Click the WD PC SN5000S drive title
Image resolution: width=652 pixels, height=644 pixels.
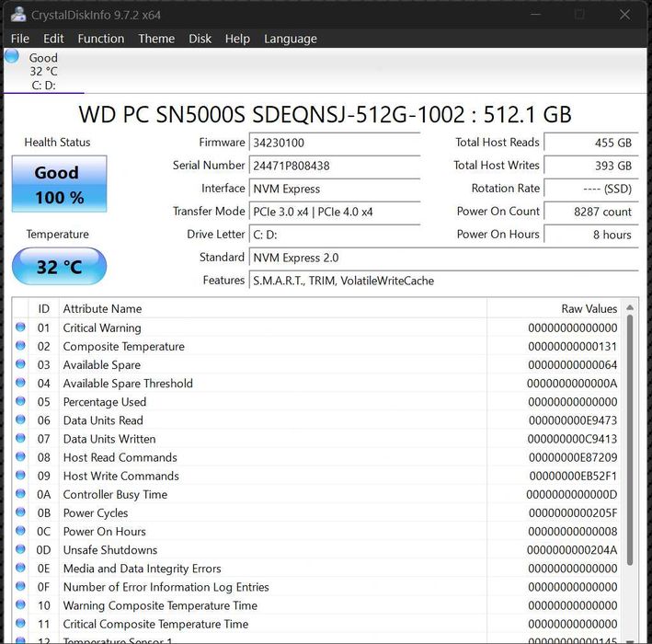coord(326,114)
